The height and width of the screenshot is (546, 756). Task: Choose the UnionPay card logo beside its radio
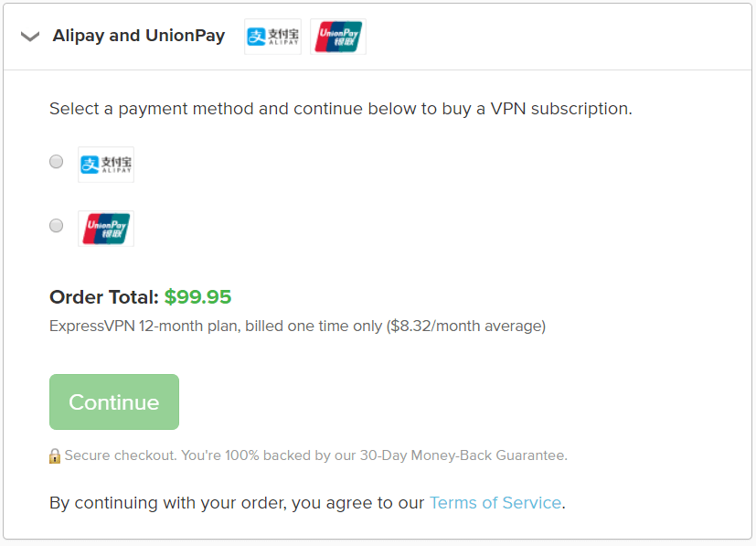pos(106,229)
